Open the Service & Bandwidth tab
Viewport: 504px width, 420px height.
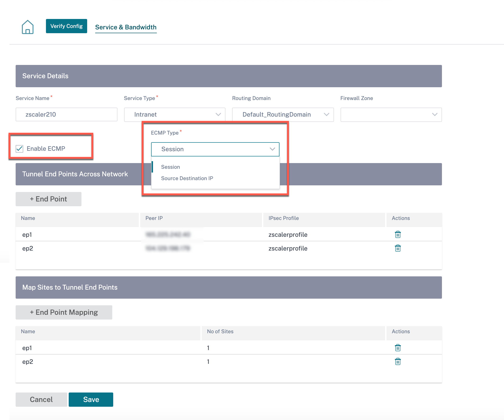click(126, 27)
